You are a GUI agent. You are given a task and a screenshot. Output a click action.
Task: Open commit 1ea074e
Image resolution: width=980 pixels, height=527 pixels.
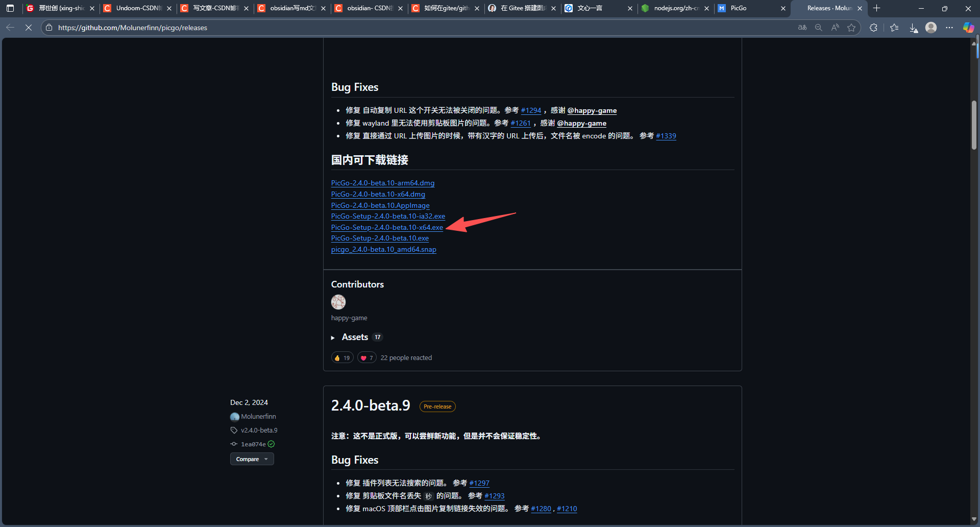point(253,444)
